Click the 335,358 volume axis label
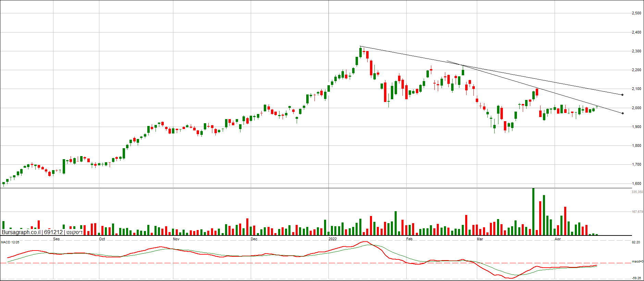This screenshot has height=281, width=644. coord(637,192)
